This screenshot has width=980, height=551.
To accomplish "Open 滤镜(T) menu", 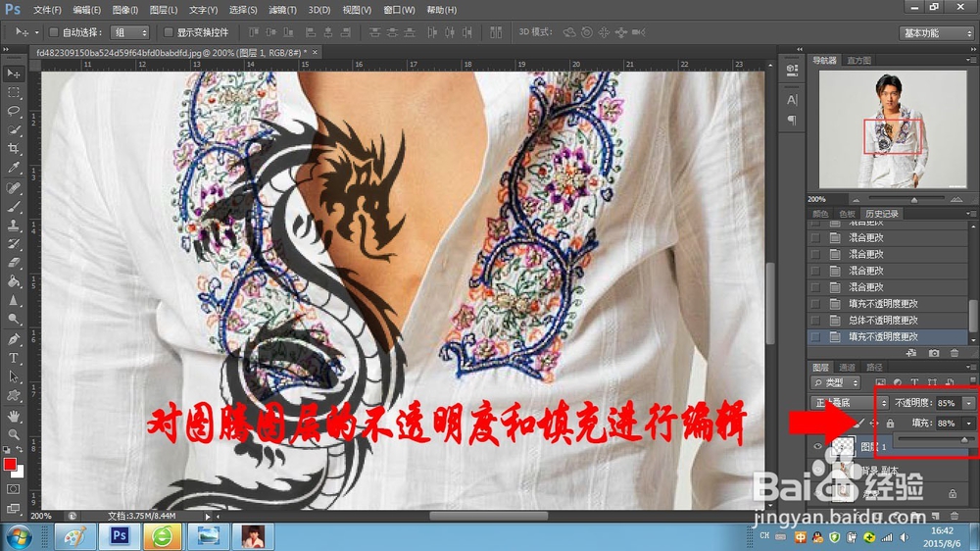I will [282, 10].
